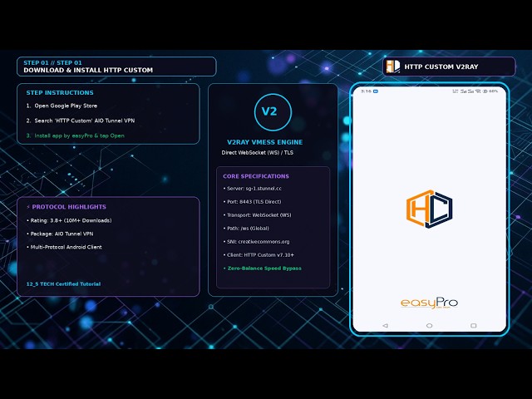Screen dimensions: 532x399
Task: Click the 'PROTOCOL HIGHLIGHTS' heading
Action: point(69,207)
